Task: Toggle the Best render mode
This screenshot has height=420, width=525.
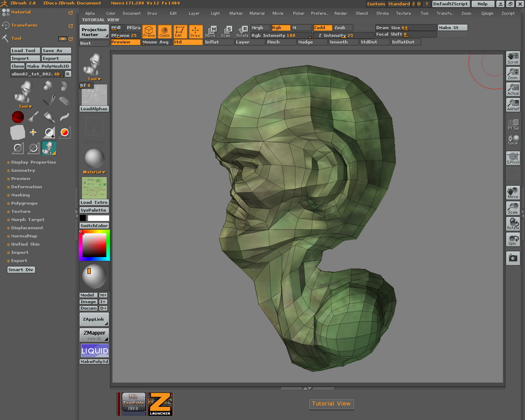Action: point(94,43)
